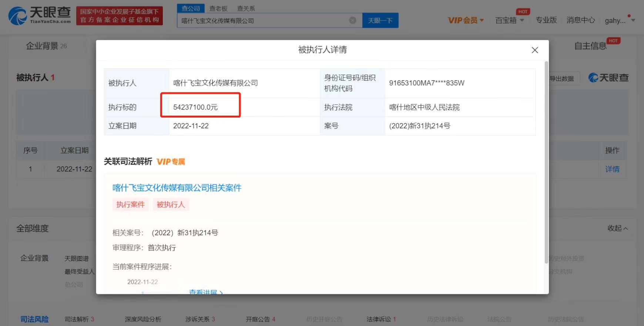Close the 被执行人详情 dialog
Image resolution: width=644 pixels, height=326 pixels.
[535, 50]
